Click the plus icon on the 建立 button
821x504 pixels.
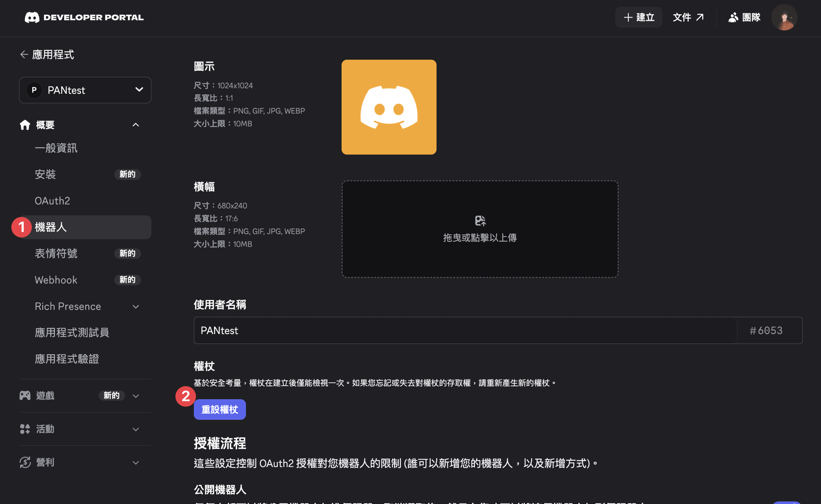point(627,17)
